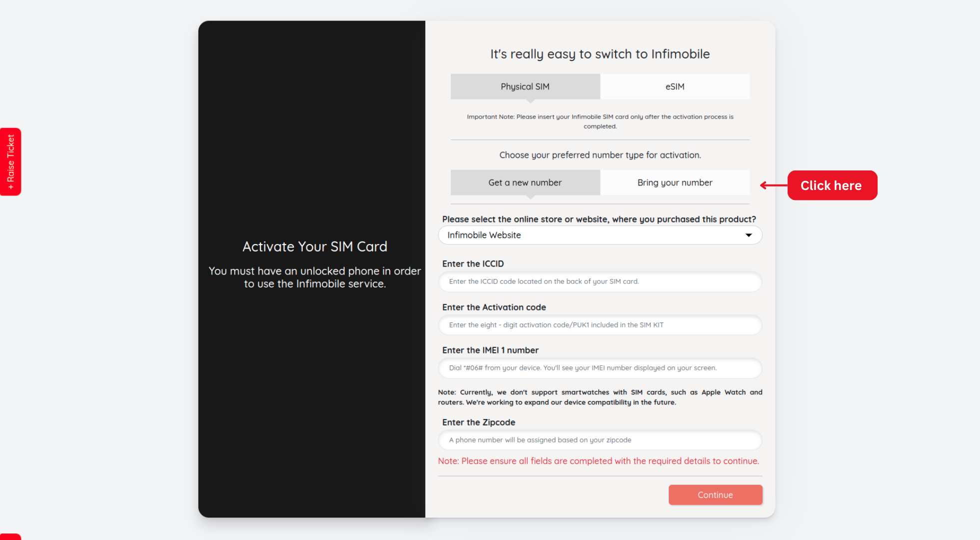This screenshot has height=540, width=980.
Task: Open the Infimobile Website store dropdown
Action: [595, 235]
